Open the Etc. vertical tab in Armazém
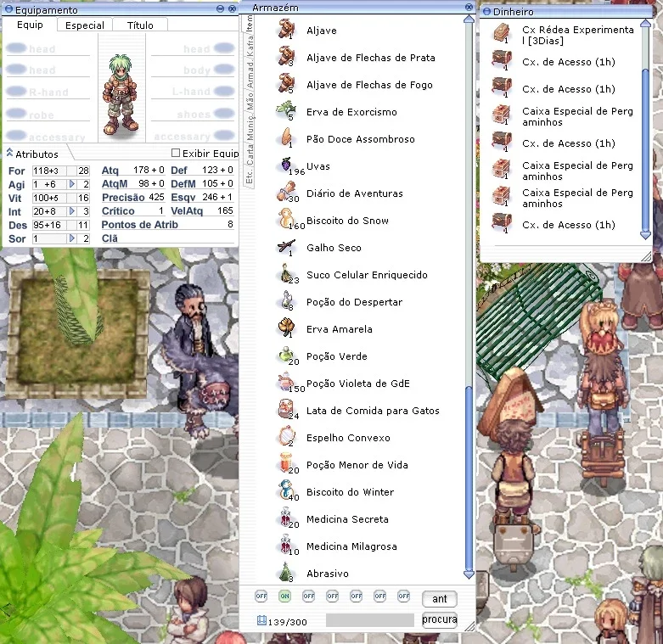The image size is (663, 644). click(x=250, y=176)
